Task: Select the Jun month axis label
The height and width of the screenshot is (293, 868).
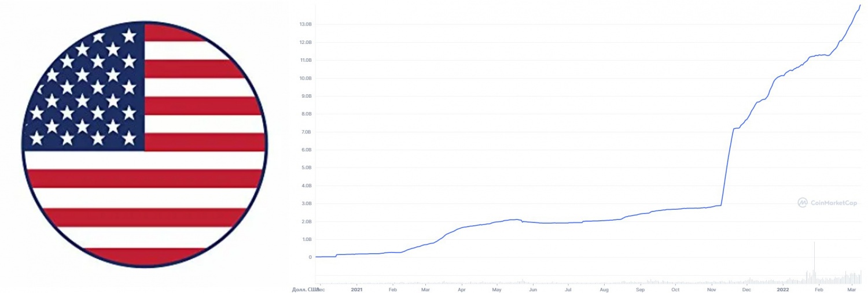Action: tap(533, 288)
